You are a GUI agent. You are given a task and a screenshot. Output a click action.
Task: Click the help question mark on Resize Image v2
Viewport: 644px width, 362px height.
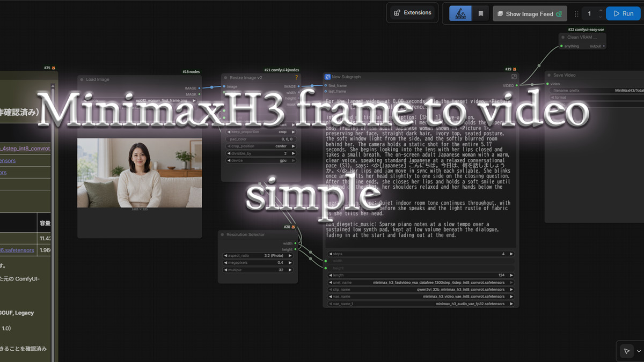pos(296,77)
